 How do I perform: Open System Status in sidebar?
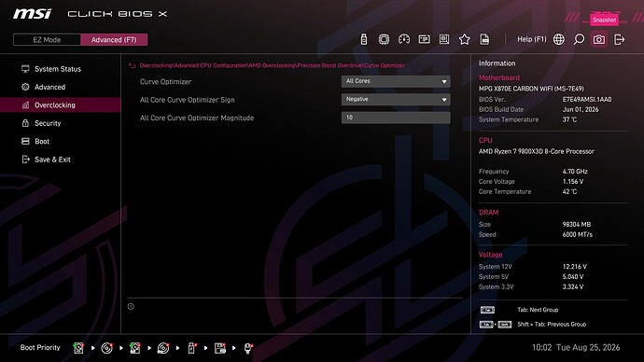point(58,69)
